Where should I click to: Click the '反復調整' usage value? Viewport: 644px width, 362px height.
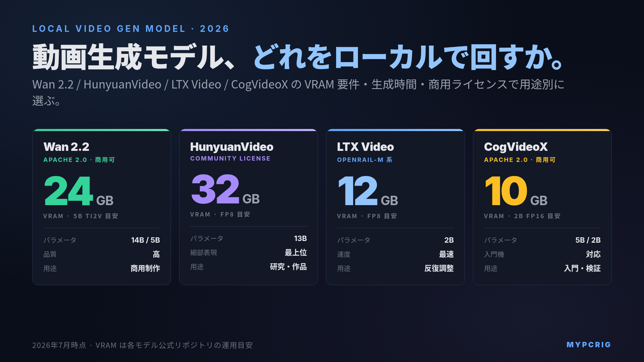[x=439, y=268]
